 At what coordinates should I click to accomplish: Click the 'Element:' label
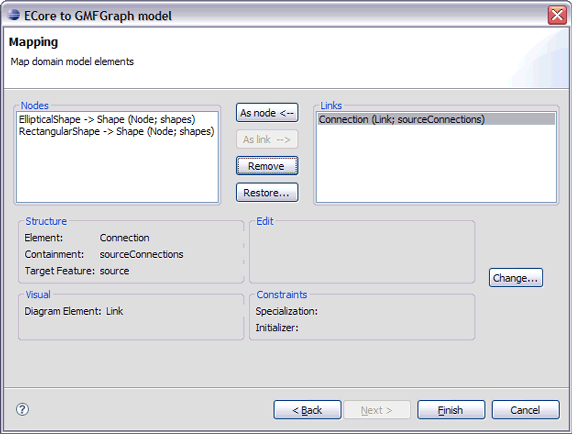[x=44, y=238]
